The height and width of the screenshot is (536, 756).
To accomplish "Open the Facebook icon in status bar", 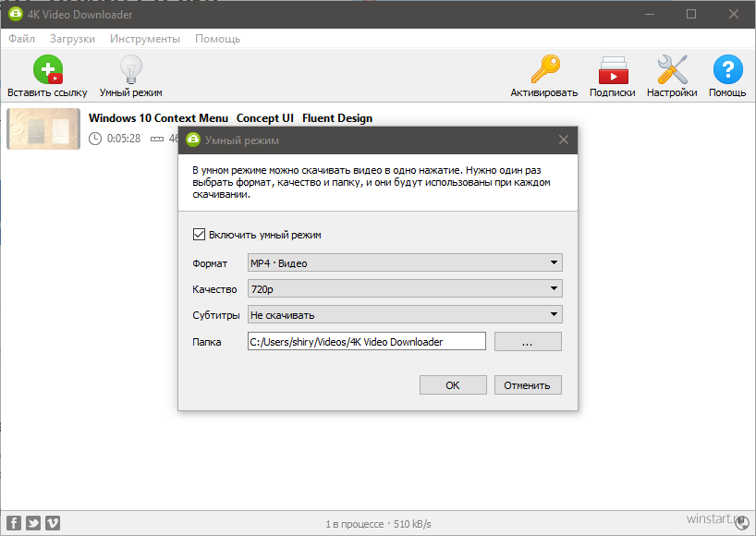I will 14,523.
